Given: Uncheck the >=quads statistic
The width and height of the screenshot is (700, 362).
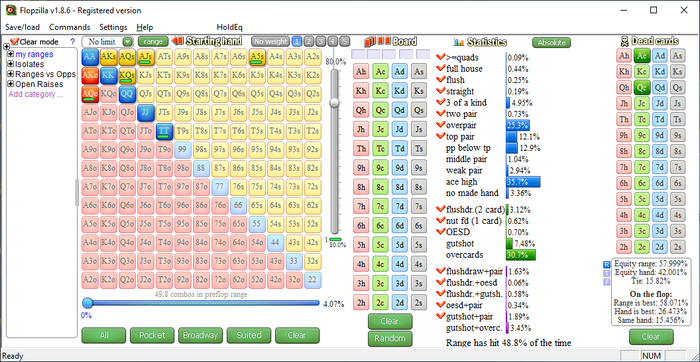Looking at the screenshot, I should click(441, 57).
